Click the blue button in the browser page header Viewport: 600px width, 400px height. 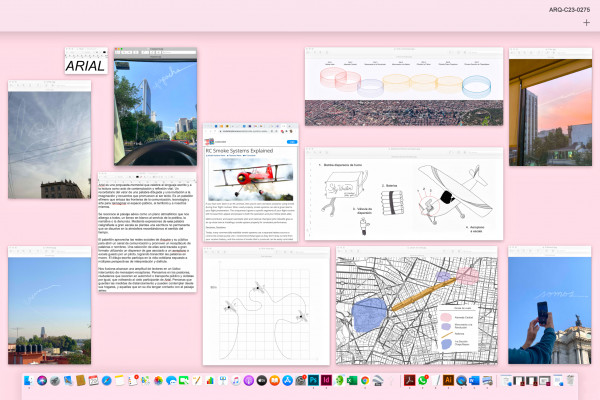[292, 142]
